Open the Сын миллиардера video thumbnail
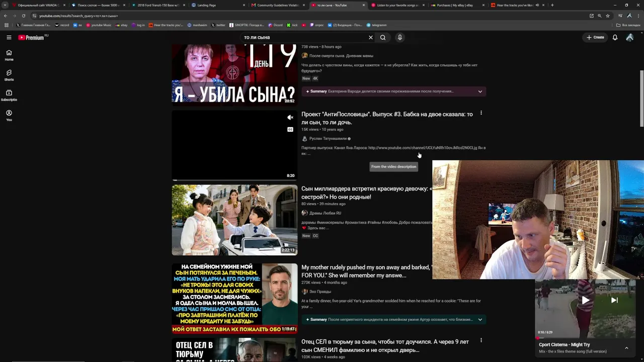The image size is (644, 362). click(x=234, y=220)
